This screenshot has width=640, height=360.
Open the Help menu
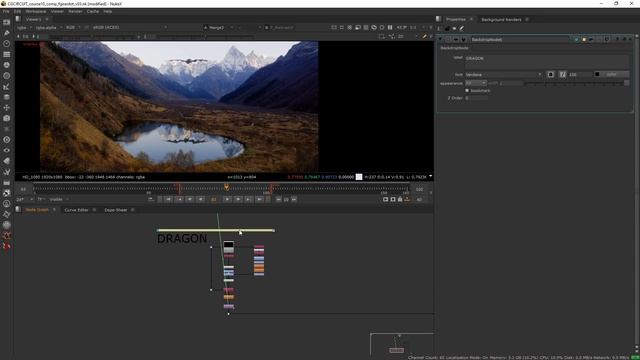pyautogui.click(x=107, y=11)
